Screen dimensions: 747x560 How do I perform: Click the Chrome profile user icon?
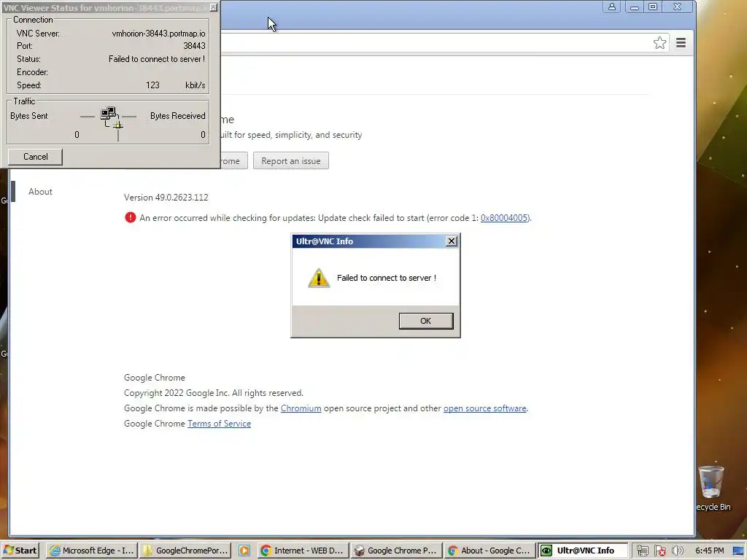tap(612, 7)
